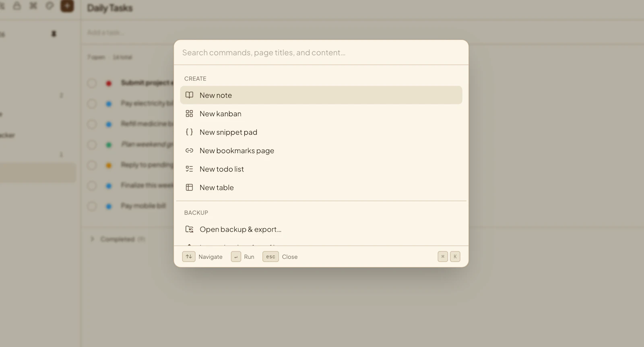Screen dimensions: 644x347
Task: Check the Plan weekend task circle
Action: (x=92, y=145)
